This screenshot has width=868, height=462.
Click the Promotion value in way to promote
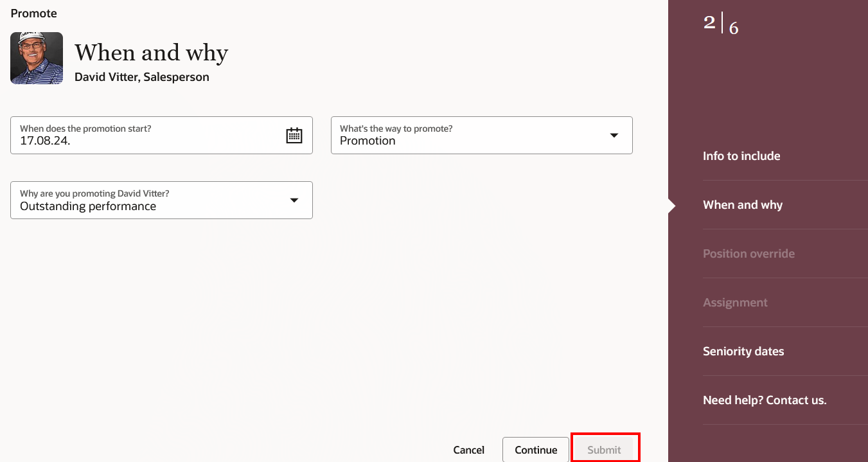[368, 141]
